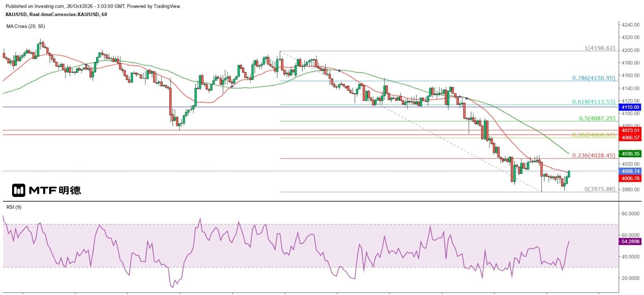Screen dimensions: 644x295
Task: Click the RSI (9) indicator title
Action: point(14,207)
